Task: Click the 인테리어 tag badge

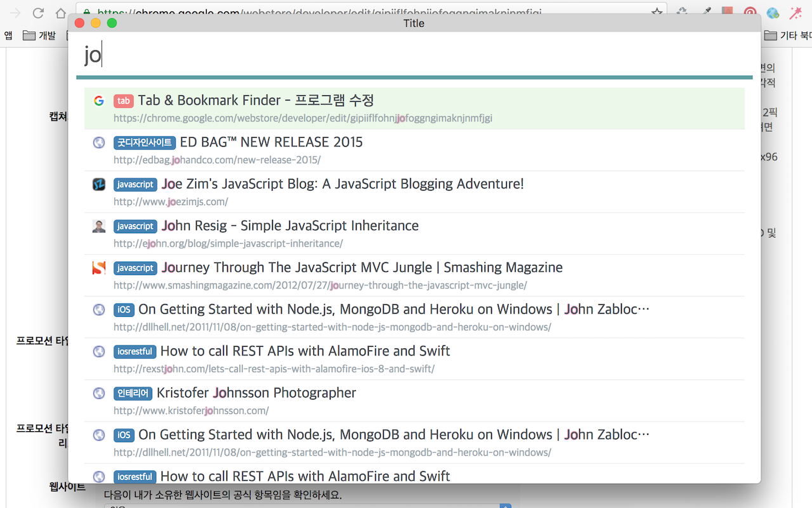Action: [x=133, y=394]
